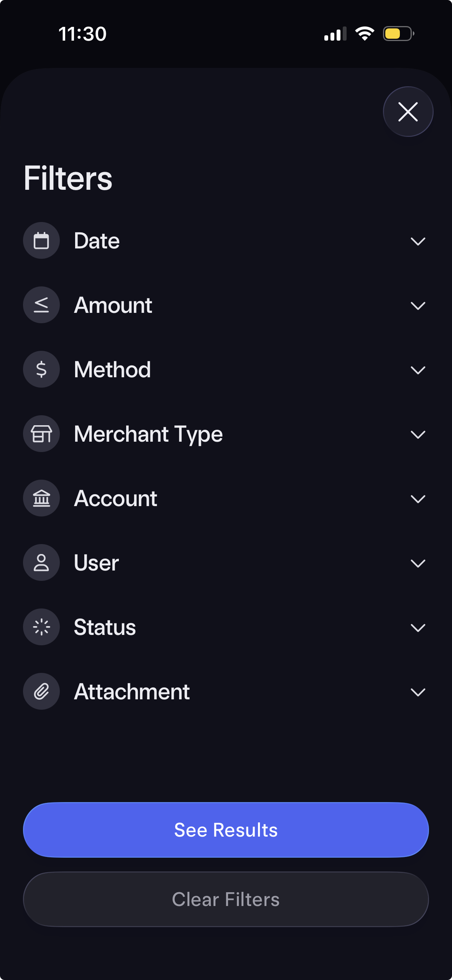This screenshot has width=452, height=980.
Task: Tap the dollar sign Method icon
Action: [x=41, y=370]
